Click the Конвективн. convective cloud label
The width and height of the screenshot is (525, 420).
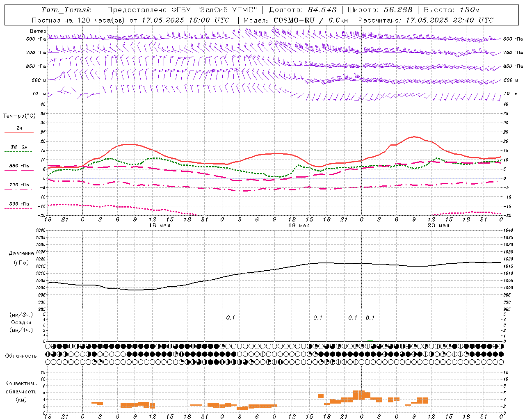tap(21, 383)
